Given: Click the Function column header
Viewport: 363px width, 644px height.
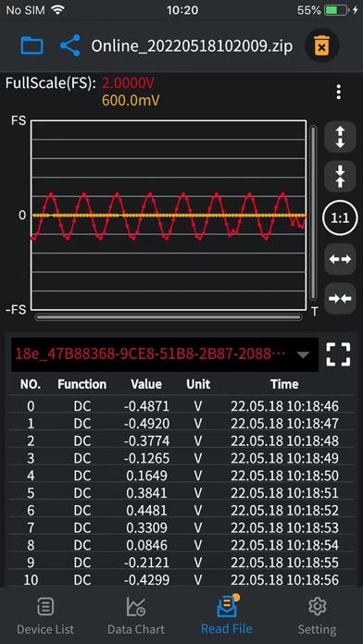Looking at the screenshot, I should point(81,384).
